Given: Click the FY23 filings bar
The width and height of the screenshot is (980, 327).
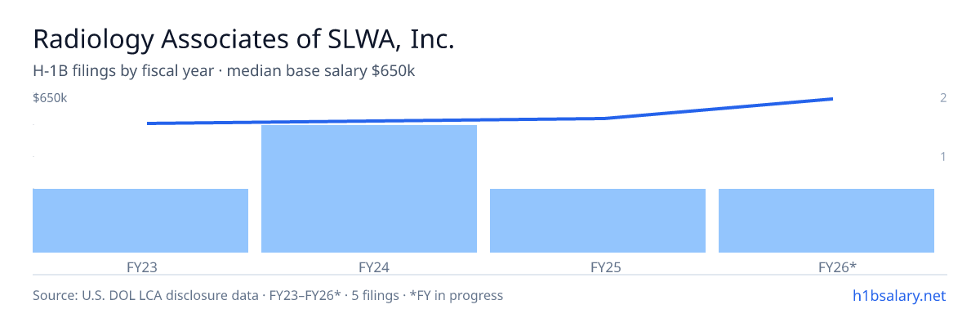Looking at the screenshot, I should click(x=140, y=221).
